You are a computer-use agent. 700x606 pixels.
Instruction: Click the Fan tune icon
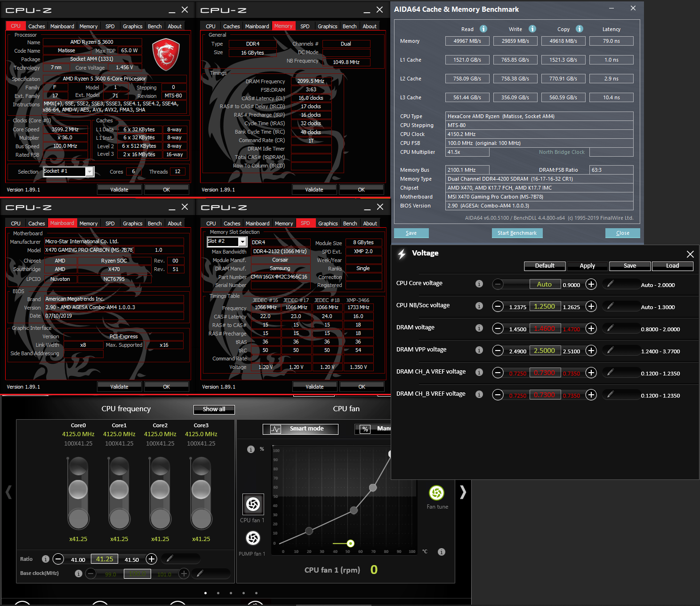pyautogui.click(x=436, y=493)
